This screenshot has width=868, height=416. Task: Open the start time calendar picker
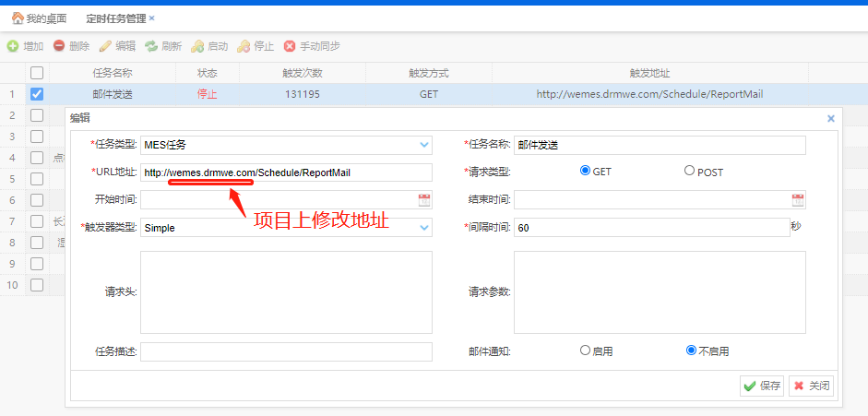424,199
